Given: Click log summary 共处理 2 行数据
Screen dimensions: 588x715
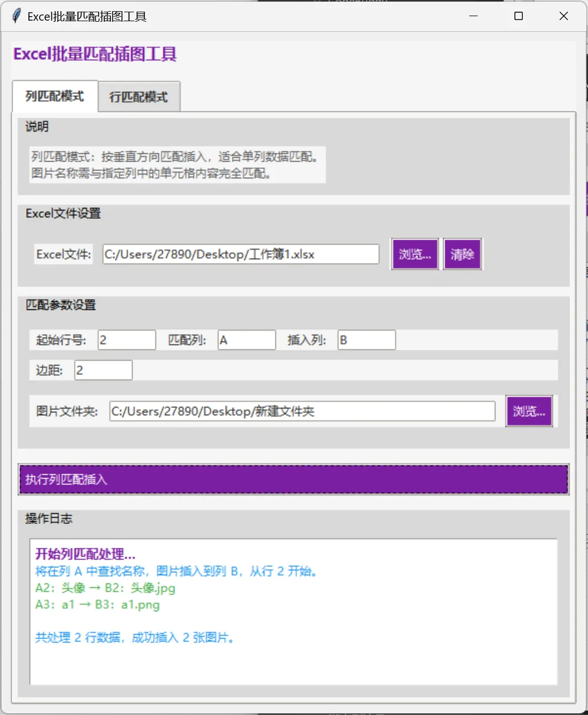Looking at the screenshot, I should coord(135,638).
